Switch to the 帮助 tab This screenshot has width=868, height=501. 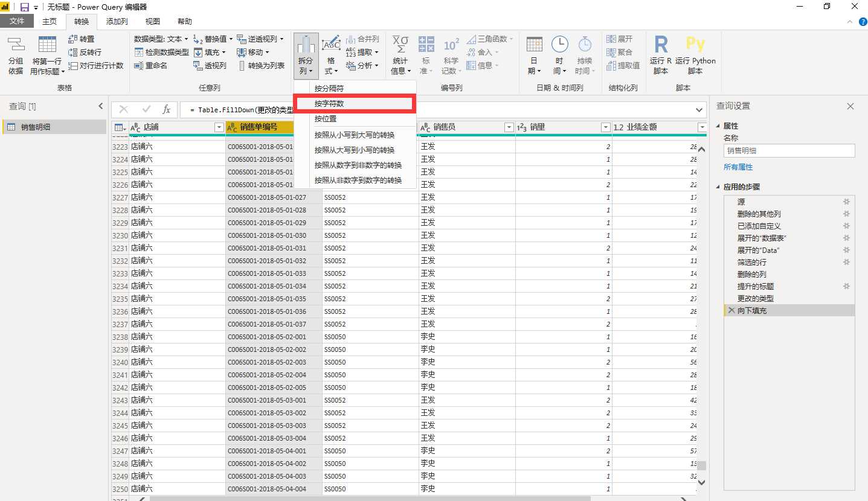(x=184, y=22)
